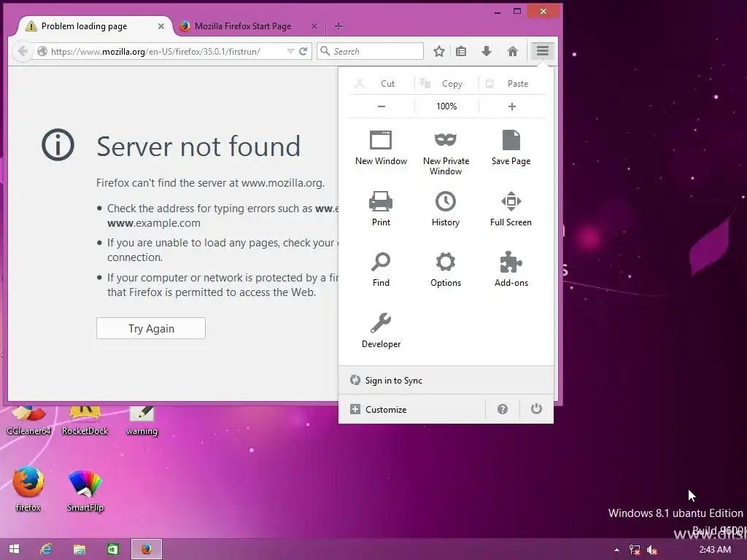
Task: Click the Search field
Action: (370, 52)
